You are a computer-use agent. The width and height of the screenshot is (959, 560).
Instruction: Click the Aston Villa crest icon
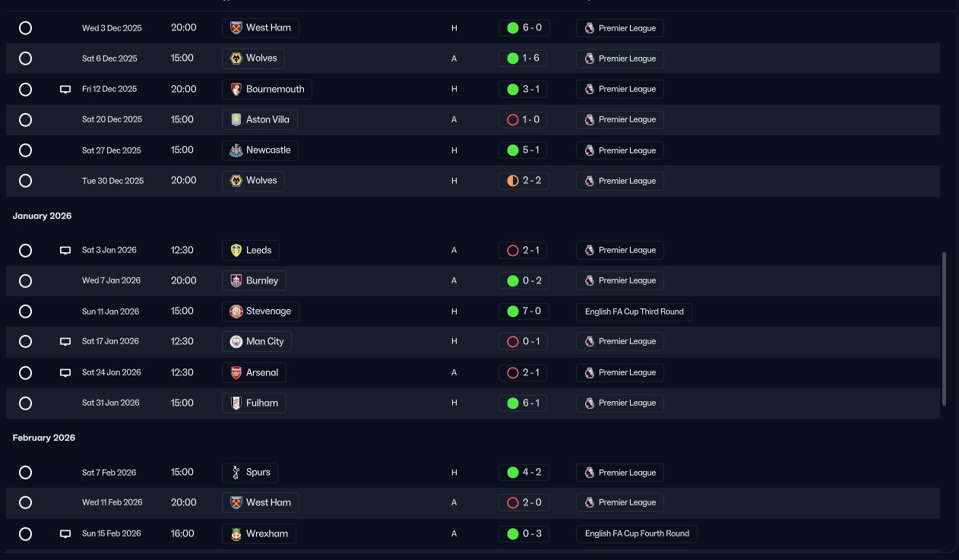click(x=236, y=119)
